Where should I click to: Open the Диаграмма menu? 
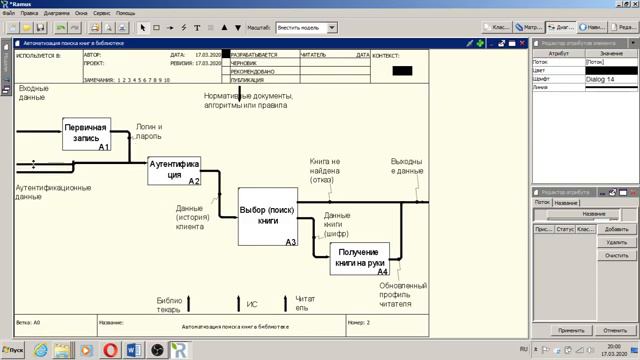click(x=56, y=13)
